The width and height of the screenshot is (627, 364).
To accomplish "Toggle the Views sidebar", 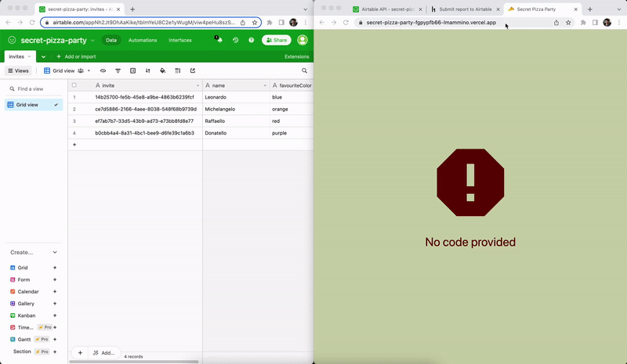I will [20, 70].
